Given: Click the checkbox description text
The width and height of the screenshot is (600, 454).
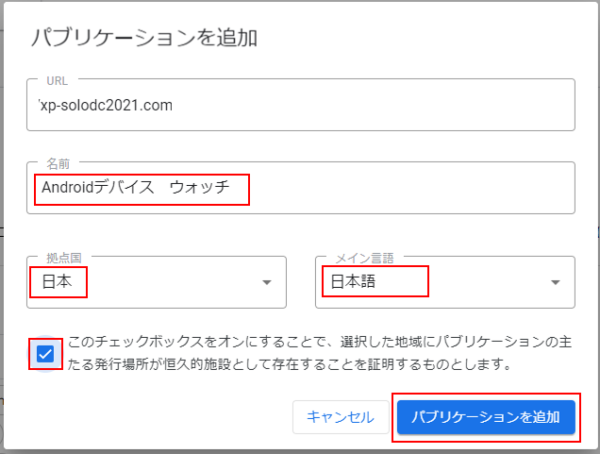Looking at the screenshot, I should [320, 353].
